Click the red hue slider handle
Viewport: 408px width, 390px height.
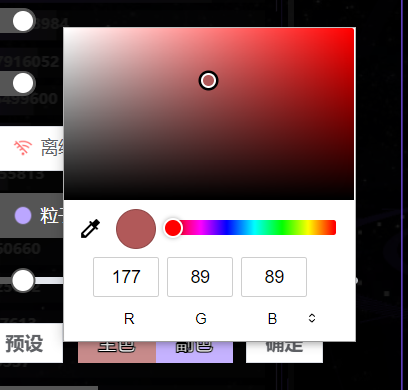(173, 228)
